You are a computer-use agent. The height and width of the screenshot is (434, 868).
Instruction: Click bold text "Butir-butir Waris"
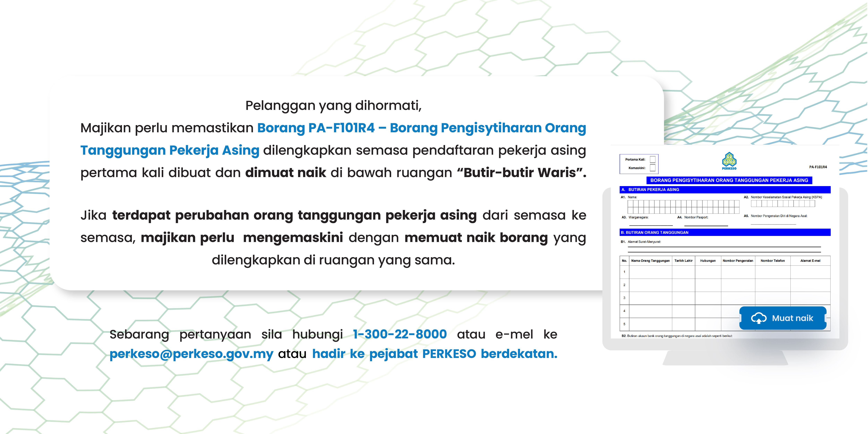point(522,172)
